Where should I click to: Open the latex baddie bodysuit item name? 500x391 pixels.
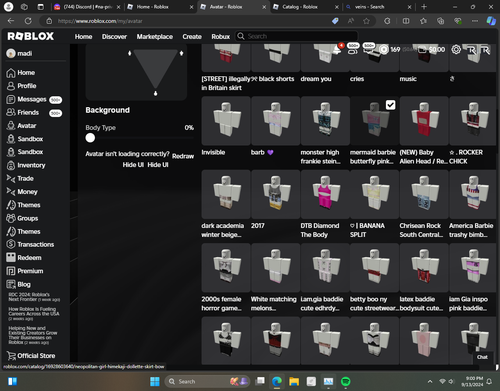(421, 304)
